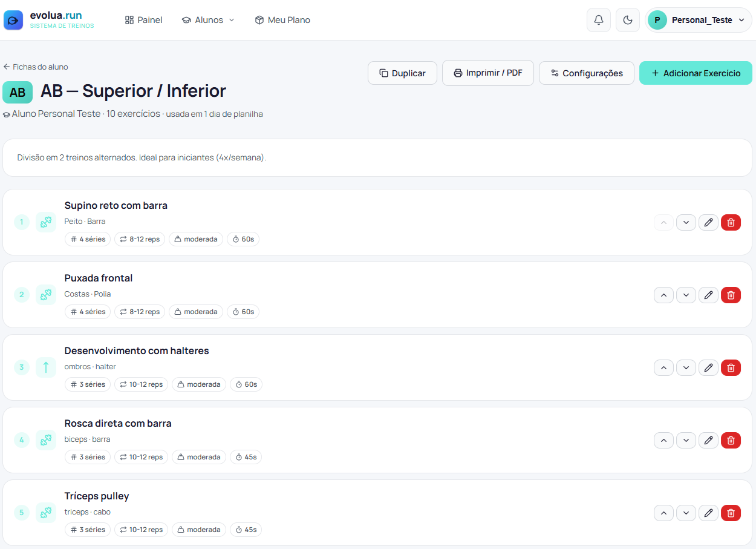Move Puxada frontal up

click(663, 295)
